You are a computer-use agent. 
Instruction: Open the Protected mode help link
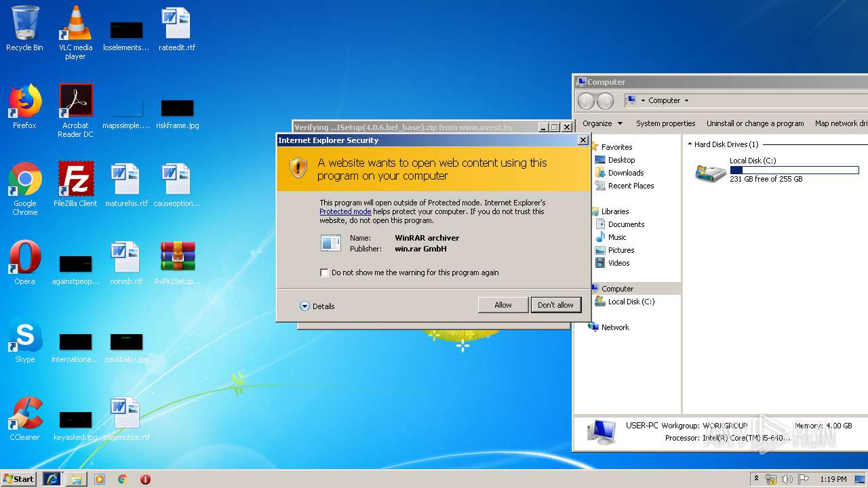[x=345, y=211]
